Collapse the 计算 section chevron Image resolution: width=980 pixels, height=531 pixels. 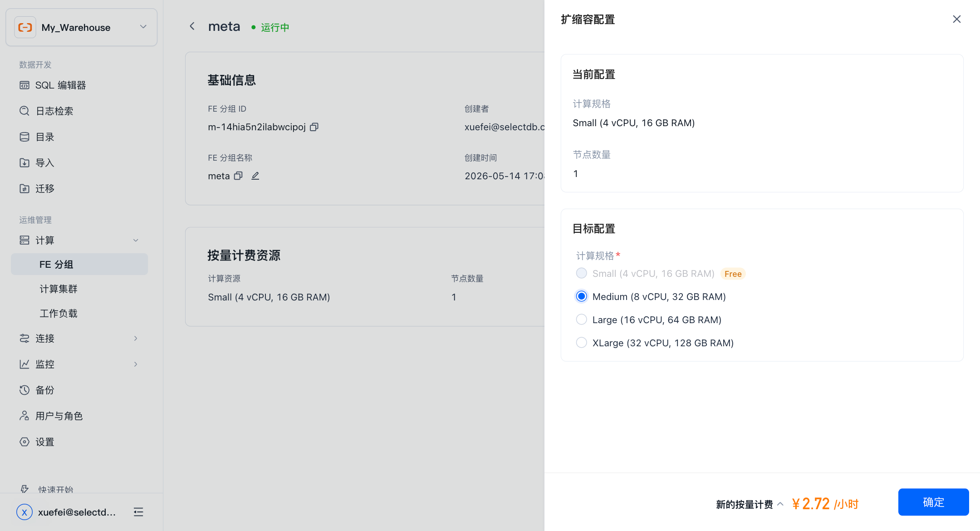136,241
